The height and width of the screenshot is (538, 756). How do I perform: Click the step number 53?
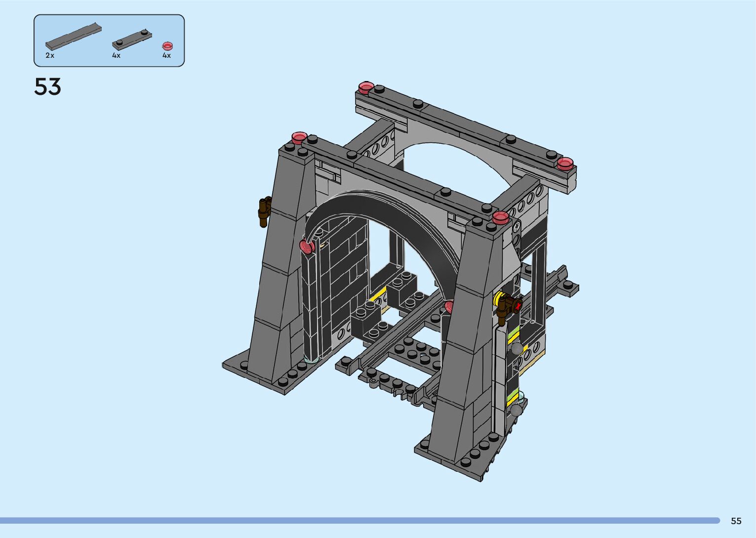47,87
